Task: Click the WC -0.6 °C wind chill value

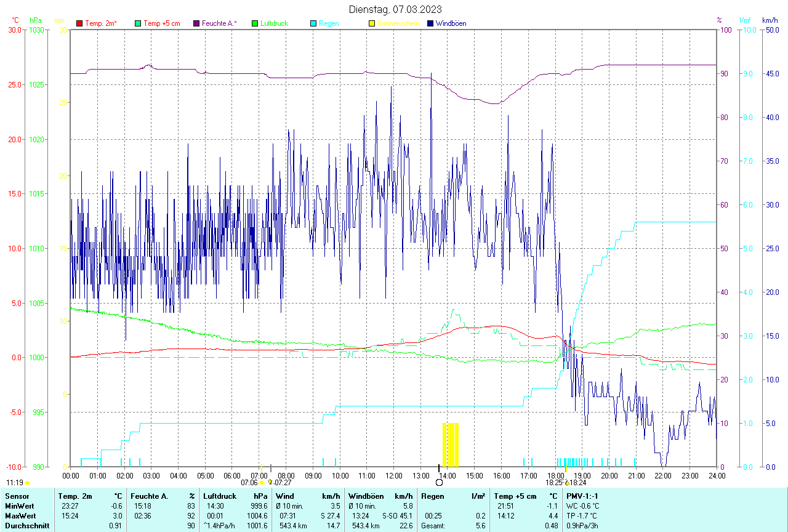Action: 582,506
